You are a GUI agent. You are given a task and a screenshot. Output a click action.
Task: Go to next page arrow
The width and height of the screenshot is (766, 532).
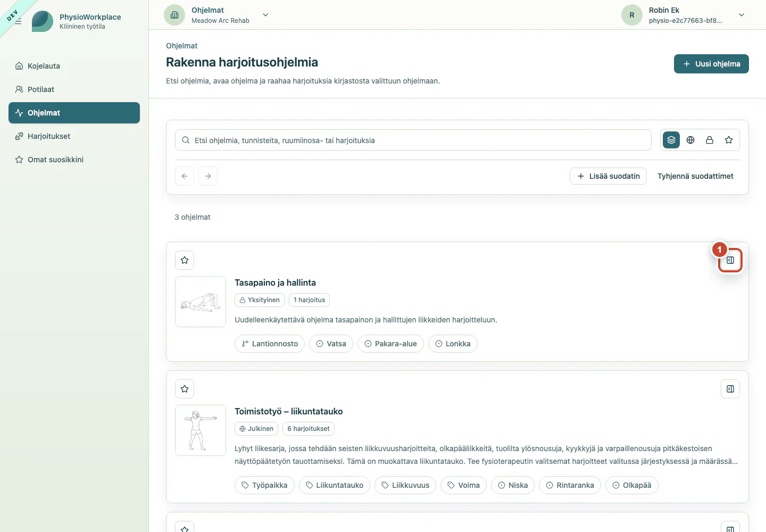[x=208, y=176]
